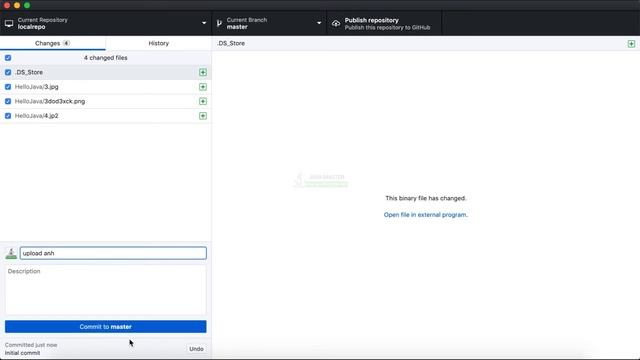
Task: Click Commit to master button
Action: pos(106,327)
